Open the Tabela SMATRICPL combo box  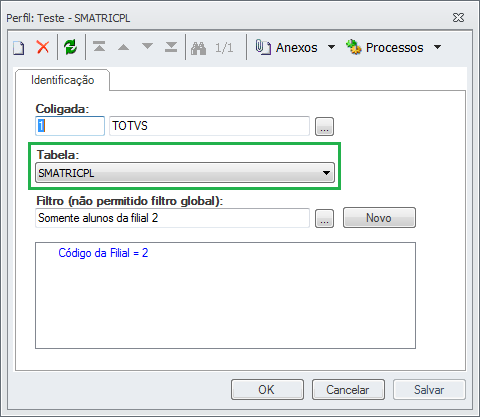pos(185,173)
